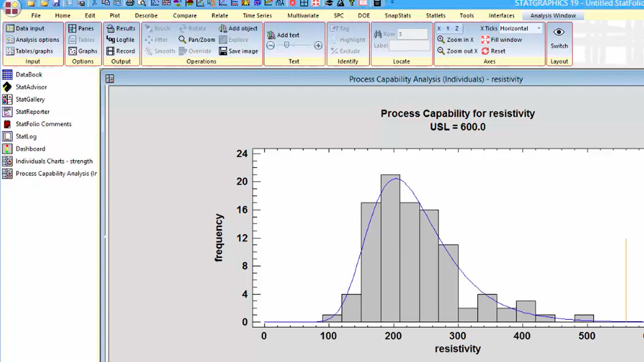
Task: Open the Describe menu
Action: point(146,16)
